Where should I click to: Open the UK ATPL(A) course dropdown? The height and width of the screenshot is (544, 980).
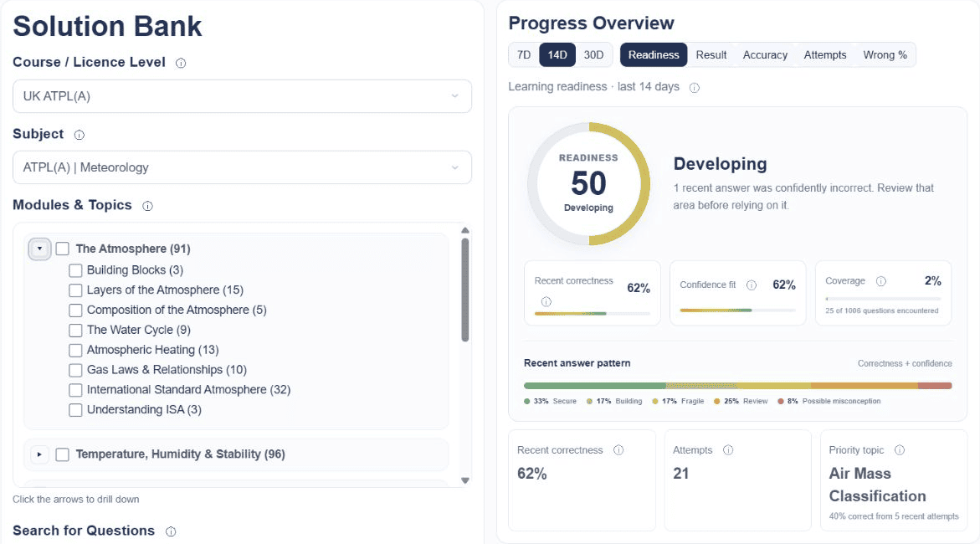click(x=242, y=96)
